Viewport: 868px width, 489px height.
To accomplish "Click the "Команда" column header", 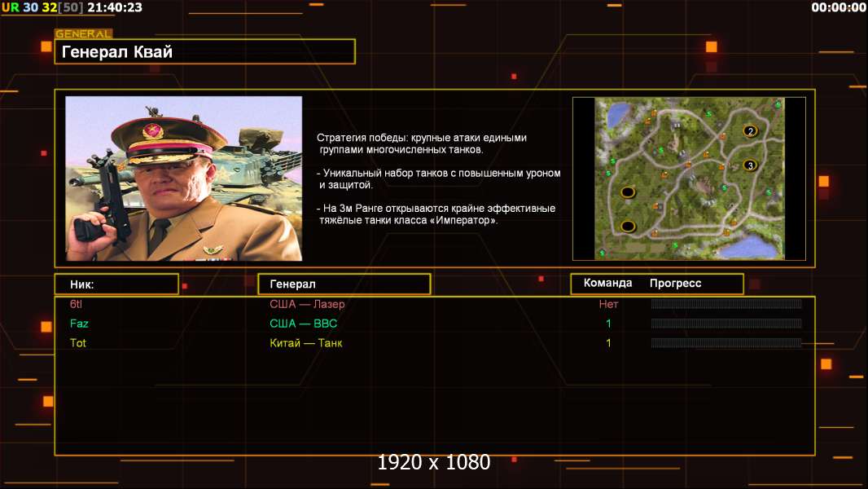I will 607,283.
